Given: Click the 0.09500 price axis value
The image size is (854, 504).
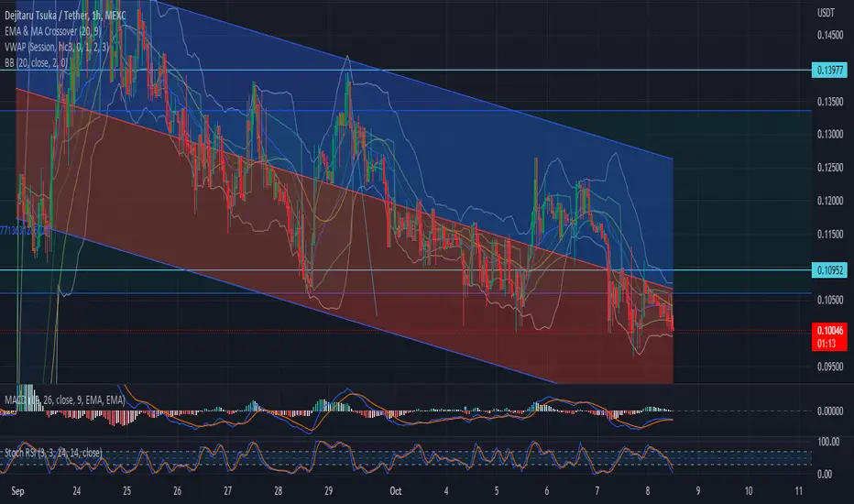Looking at the screenshot, I should 830,367.
